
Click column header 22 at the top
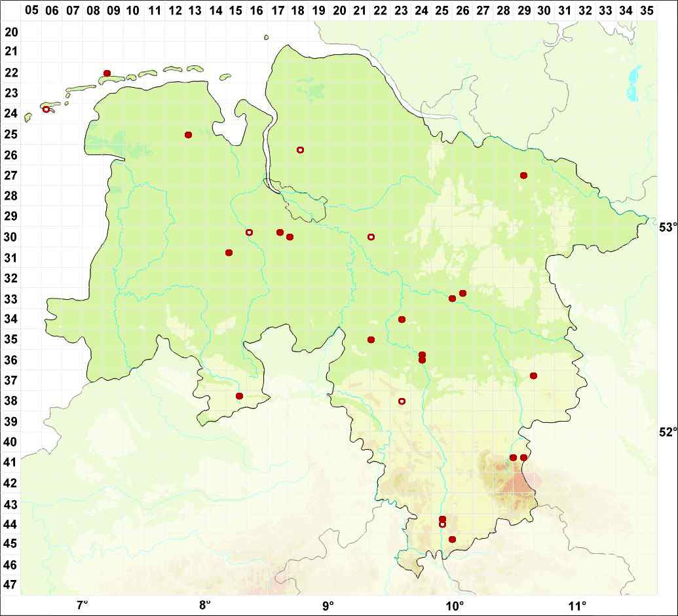(380, 10)
